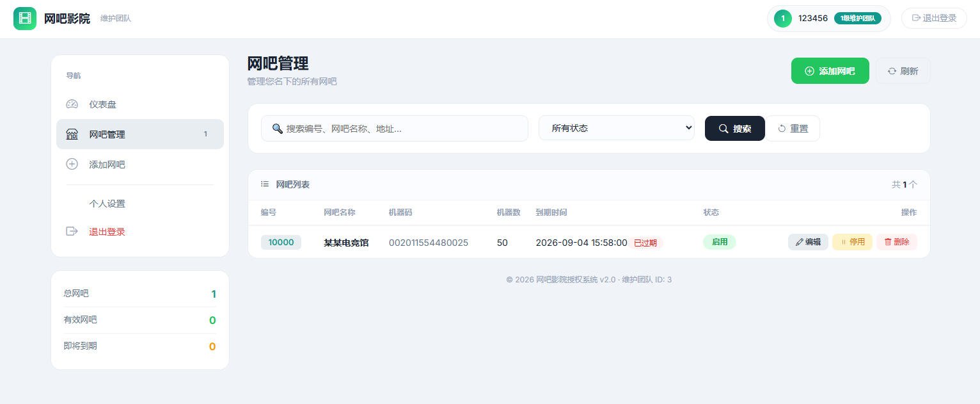The image size is (980, 404).
Task: Click the green 启用 status badge
Action: (720, 242)
